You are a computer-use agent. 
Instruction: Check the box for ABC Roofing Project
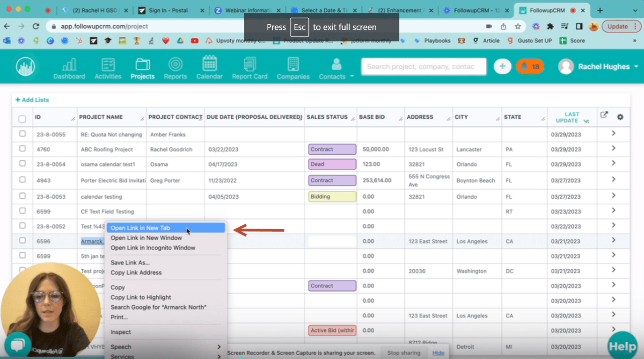click(22, 149)
